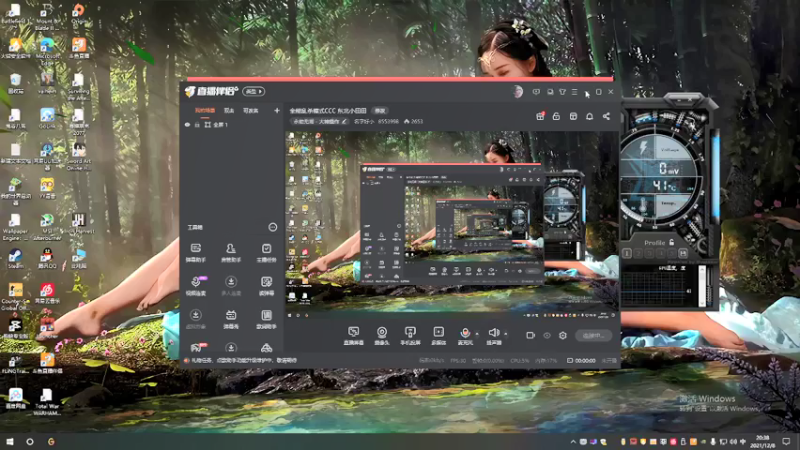The image size is (800, 450).
Task: Open the game category pill under the stream title
Action: (x=319, y=121)
